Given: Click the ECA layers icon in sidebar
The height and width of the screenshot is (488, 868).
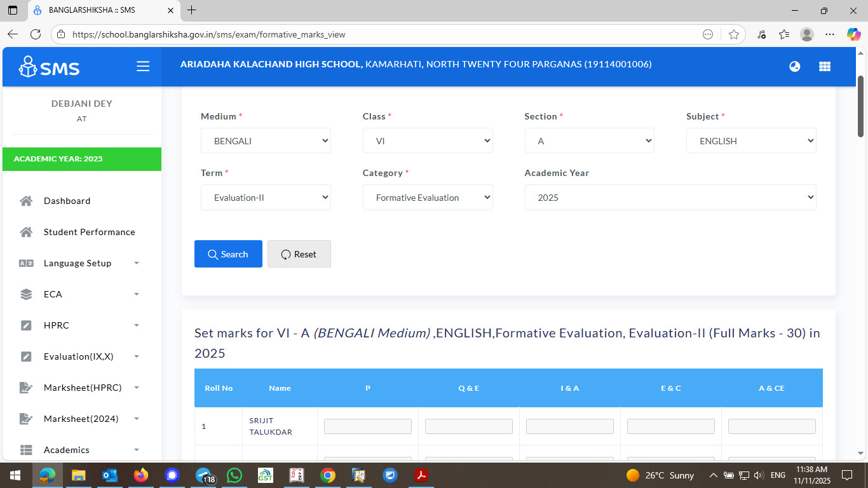Looking at the screenshot, I should (x=26, y=294).
